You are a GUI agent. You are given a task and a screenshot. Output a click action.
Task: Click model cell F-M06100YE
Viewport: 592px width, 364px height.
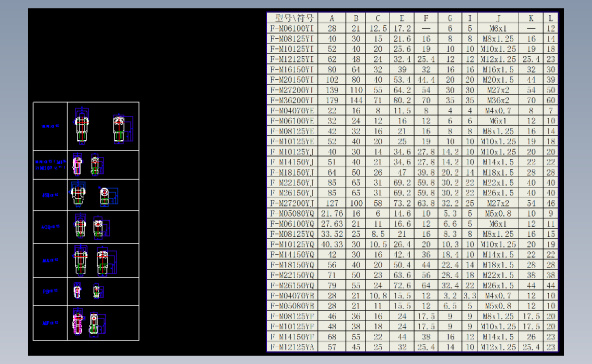click(293, 121)
